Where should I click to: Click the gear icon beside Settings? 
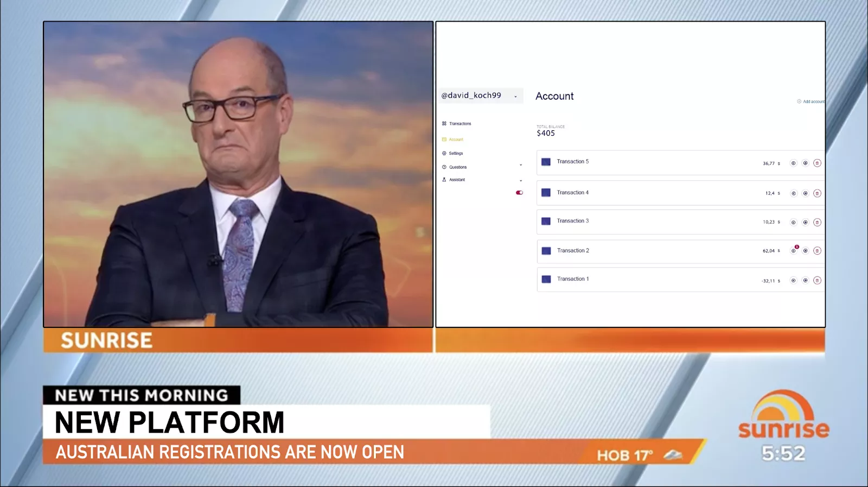444,154
